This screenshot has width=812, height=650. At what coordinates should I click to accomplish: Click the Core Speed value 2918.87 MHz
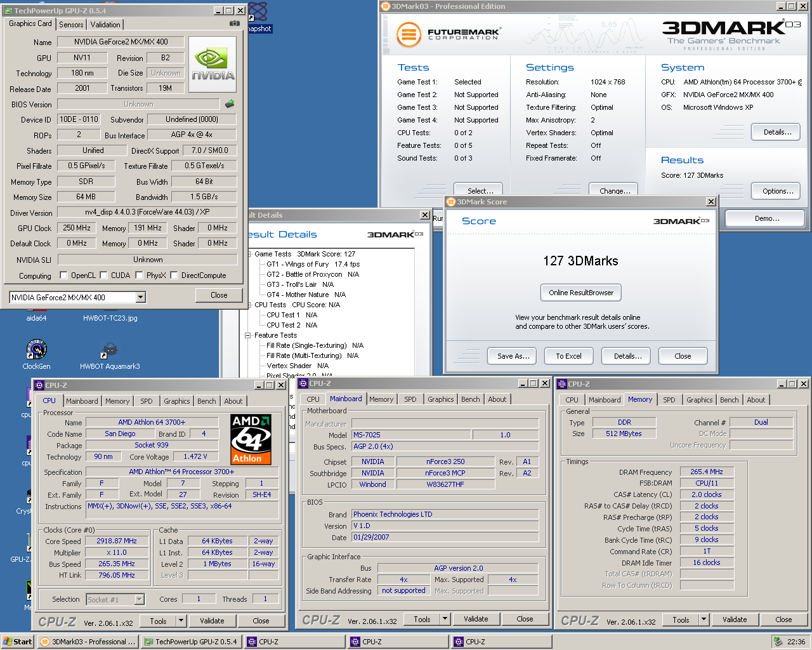(x=117, y=541)
